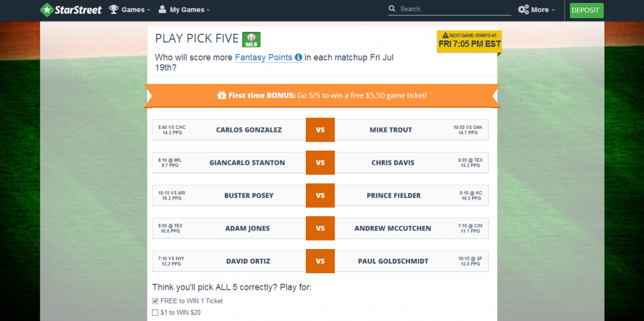
Task: Click the Fantasy Points info icon
Action: point(298,57)
